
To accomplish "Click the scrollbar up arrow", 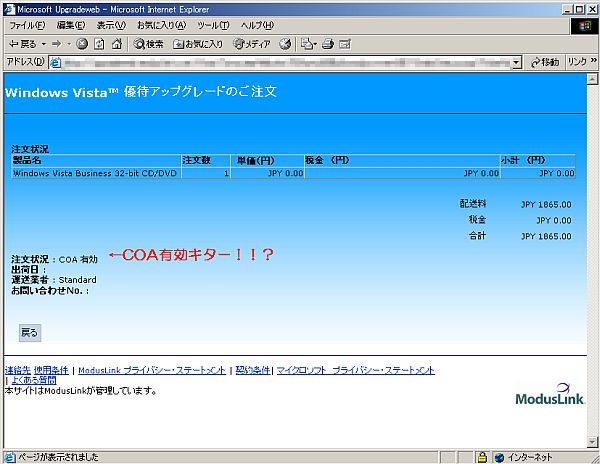I will pos(592,79).
